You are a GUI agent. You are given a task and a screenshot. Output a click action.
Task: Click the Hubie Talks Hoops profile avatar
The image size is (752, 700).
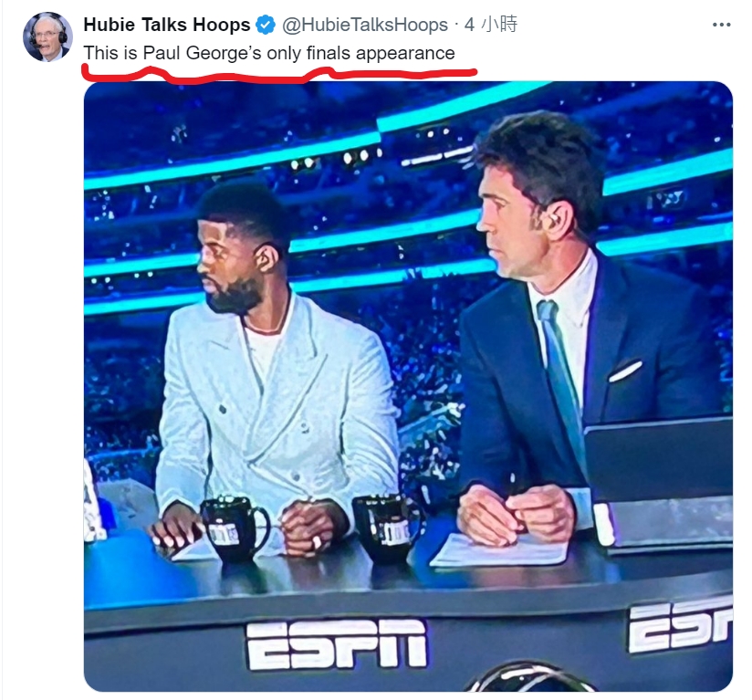pos(47,37)
